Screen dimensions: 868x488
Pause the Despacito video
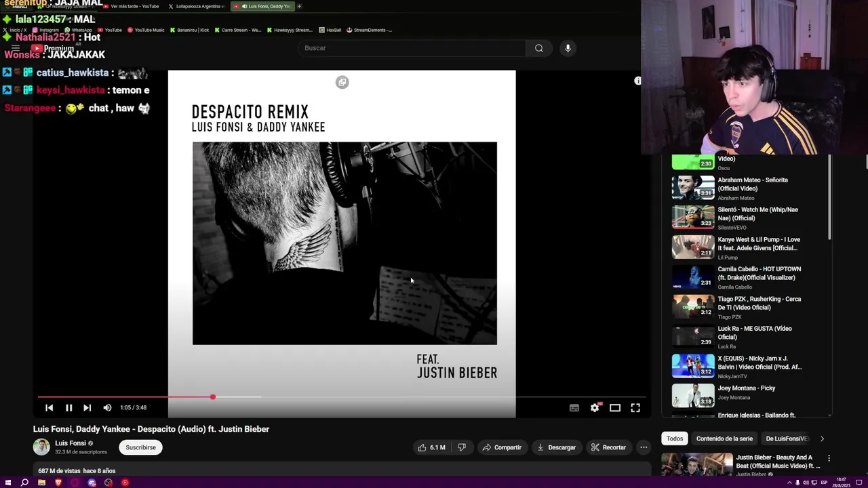click(68, 407)
